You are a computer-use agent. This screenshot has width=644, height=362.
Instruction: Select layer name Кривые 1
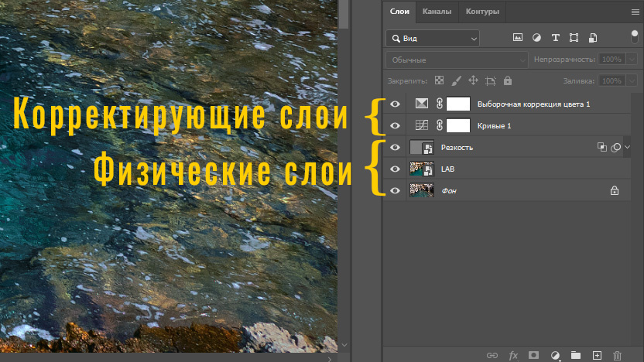coord(494,126)
